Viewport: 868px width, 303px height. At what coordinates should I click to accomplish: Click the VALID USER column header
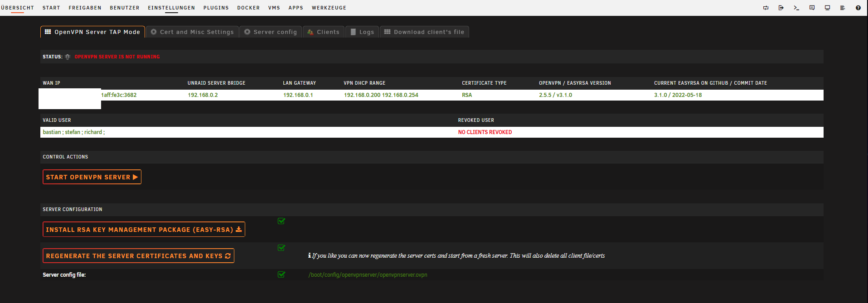tap(57, 120)
